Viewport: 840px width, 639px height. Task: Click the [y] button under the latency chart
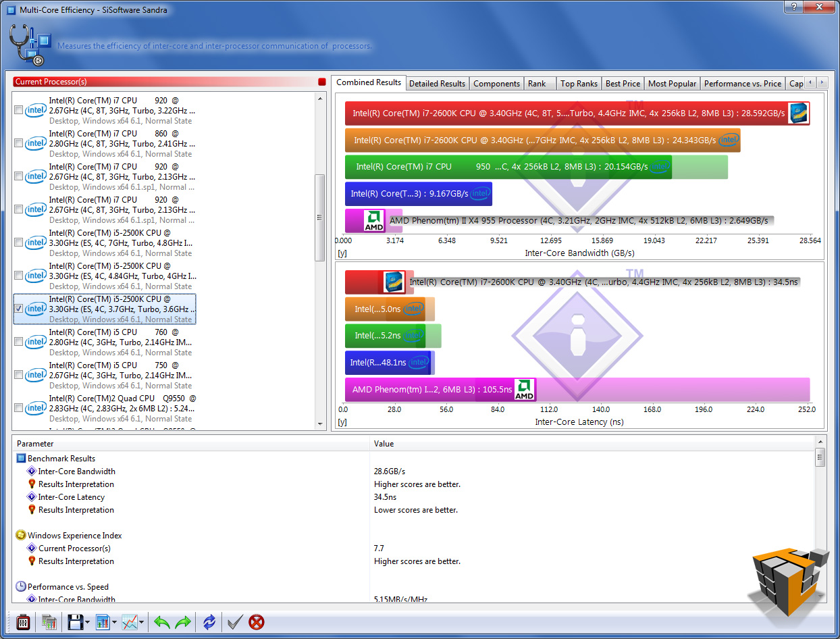pyautogui.click(x=342, y=422)
